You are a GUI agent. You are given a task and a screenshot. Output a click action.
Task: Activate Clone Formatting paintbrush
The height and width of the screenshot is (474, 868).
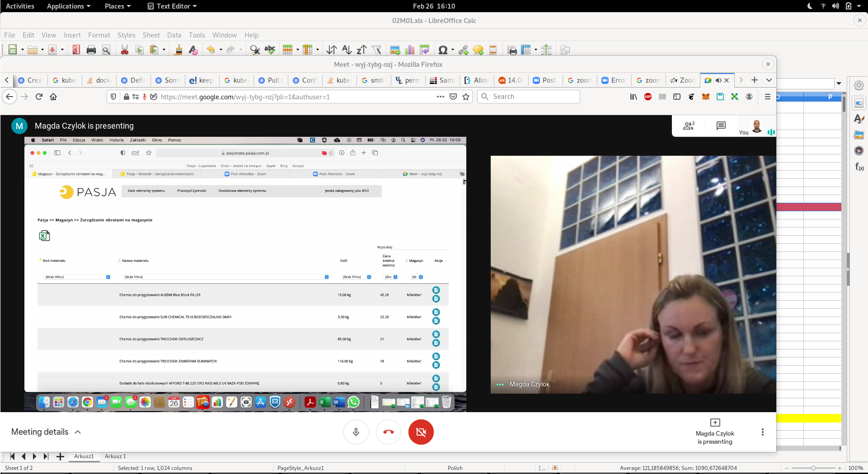(x=178, y=50)
